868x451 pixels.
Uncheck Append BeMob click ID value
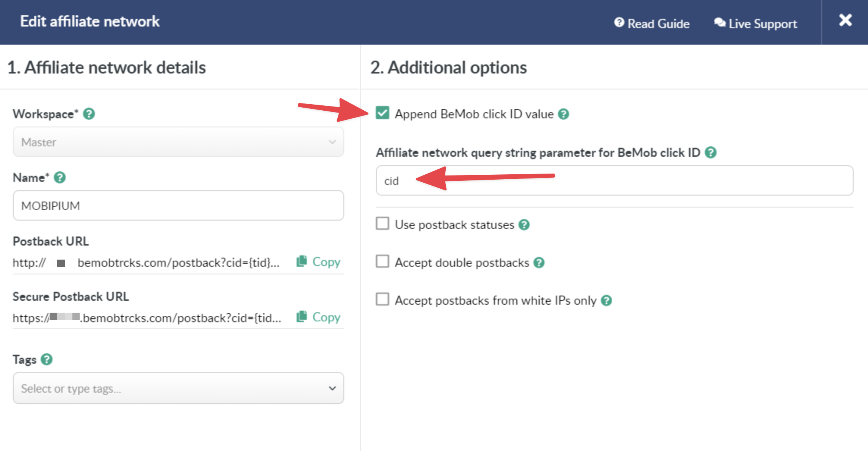[x=382, y=113]
